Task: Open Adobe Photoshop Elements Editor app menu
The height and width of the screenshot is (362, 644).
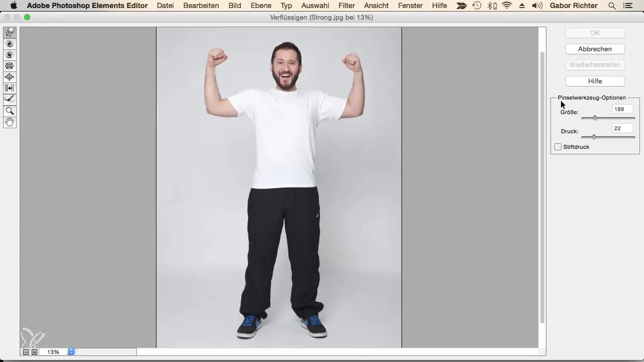Action: click(87, 6)
